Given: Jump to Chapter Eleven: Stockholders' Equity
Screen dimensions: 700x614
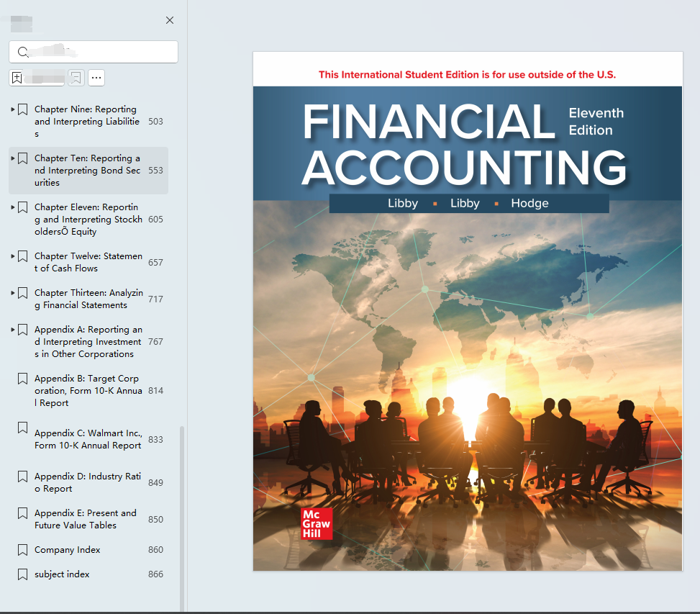Looking at the screenshot, I should pyautogui.click(x=88, y=220).
